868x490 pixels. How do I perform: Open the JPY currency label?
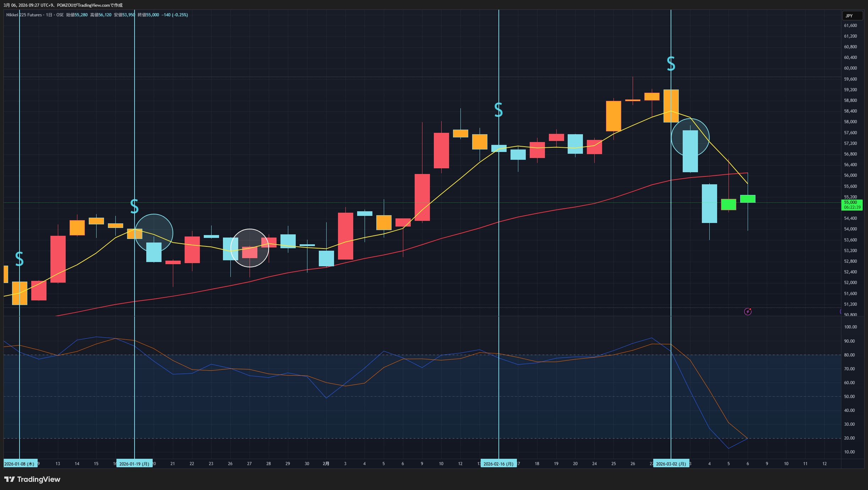coord(852,16)
